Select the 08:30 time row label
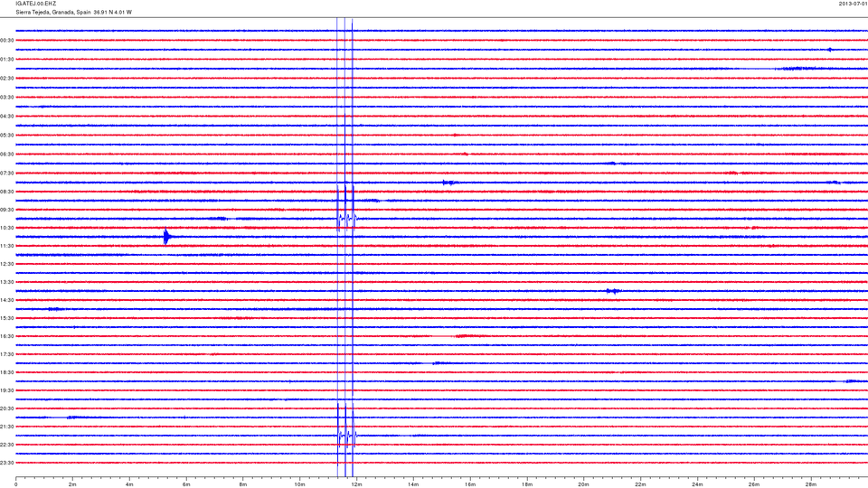 click(x=7, y=192)
